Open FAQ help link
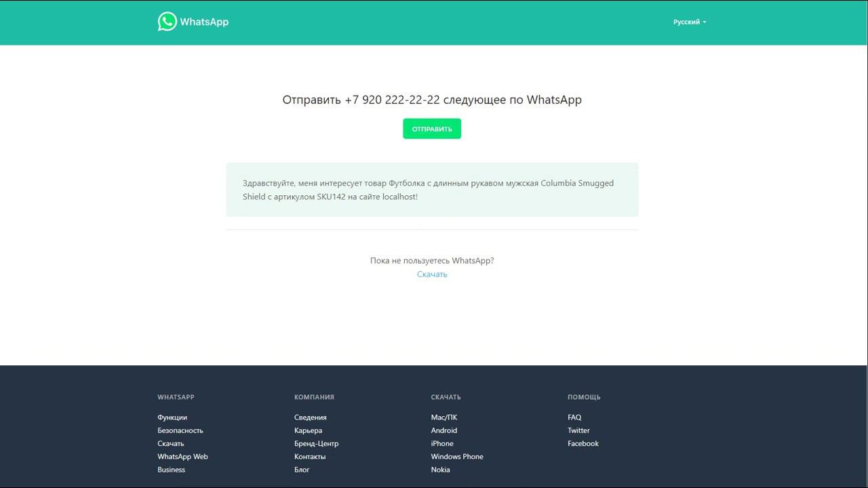 (574, 418)
